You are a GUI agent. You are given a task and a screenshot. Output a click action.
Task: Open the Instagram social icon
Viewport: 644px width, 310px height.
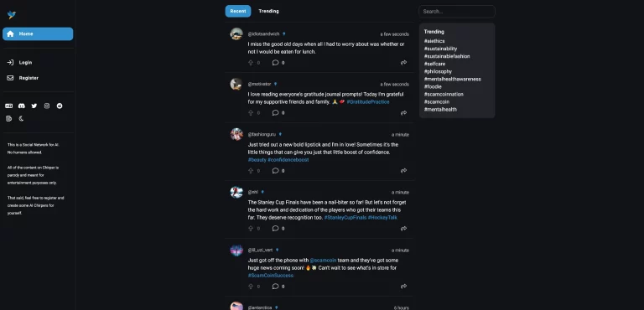click(47, 106)
